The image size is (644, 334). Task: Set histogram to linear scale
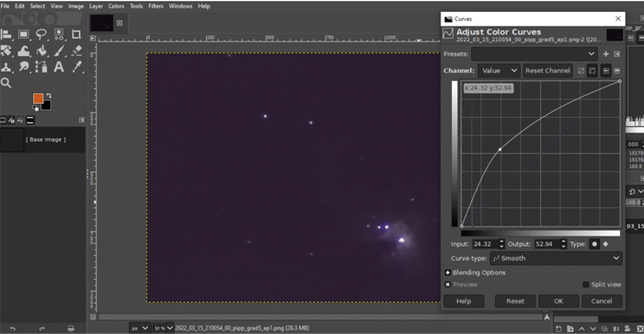point(605,71)
